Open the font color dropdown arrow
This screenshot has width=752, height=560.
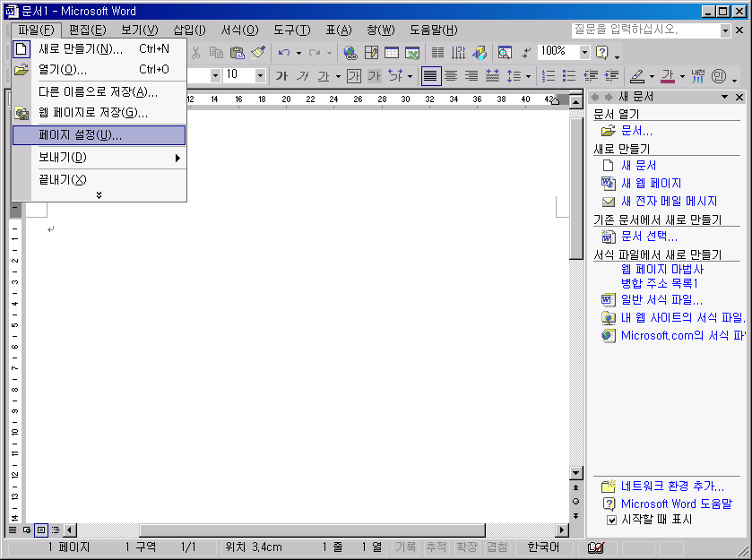point(682,76)
